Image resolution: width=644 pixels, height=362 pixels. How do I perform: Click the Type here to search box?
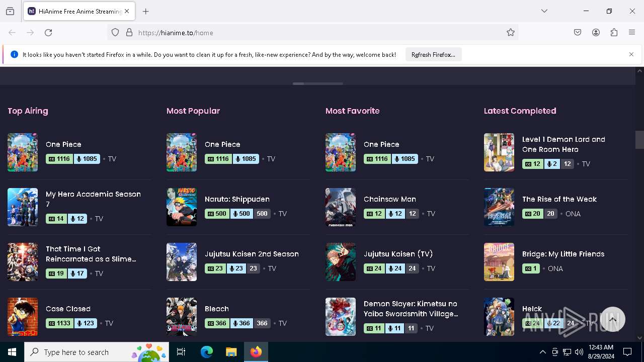coord(97,352)
